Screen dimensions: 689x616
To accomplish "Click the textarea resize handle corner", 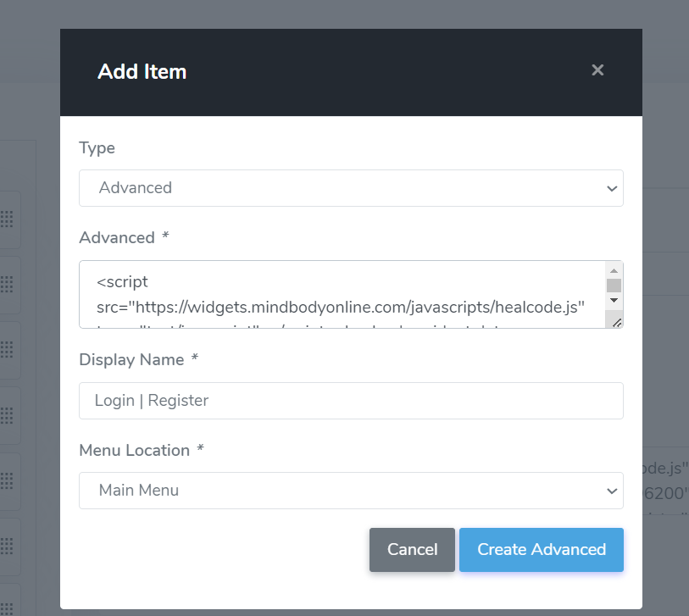I will point(616,323).
